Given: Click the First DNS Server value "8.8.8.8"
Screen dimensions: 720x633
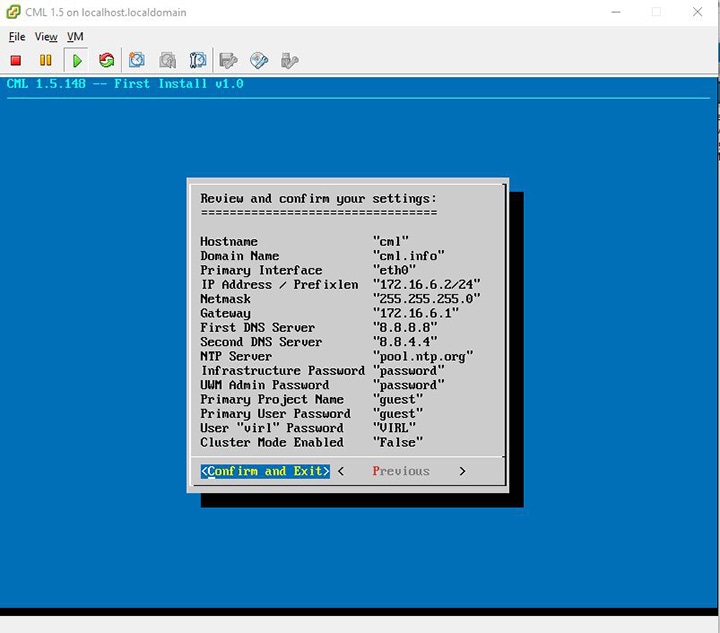Looking at the screenshot, I should (x=405, y=327).
